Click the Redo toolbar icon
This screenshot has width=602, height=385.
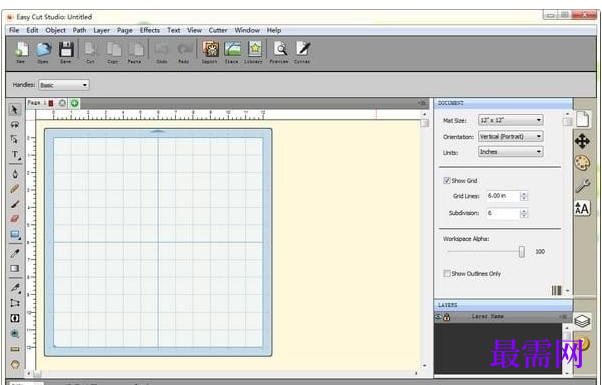[x=184, y=51]
